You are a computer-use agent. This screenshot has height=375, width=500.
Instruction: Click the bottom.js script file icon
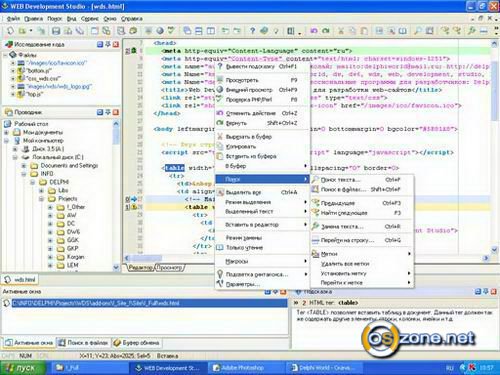pos(21,71)
